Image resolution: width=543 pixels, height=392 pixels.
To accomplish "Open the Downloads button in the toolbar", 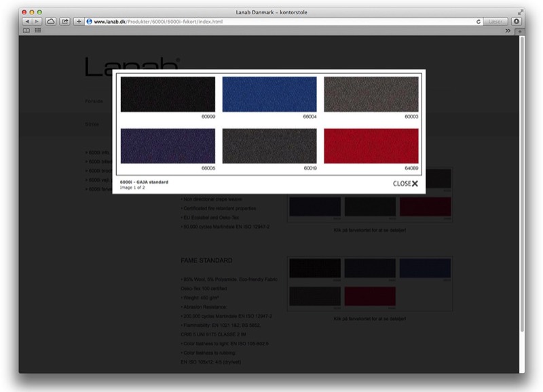I will (x=517, y=22).
